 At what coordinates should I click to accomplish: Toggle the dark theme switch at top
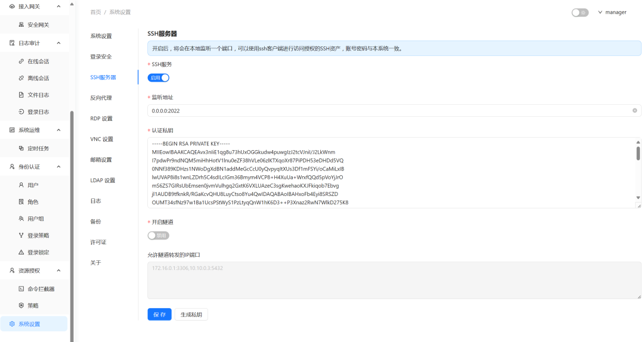click(580, 13)
